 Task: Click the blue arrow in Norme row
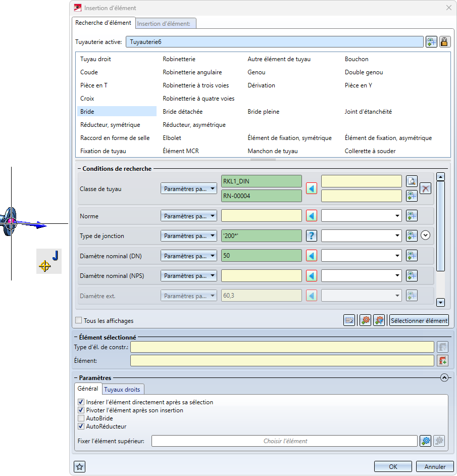(312, 216)
